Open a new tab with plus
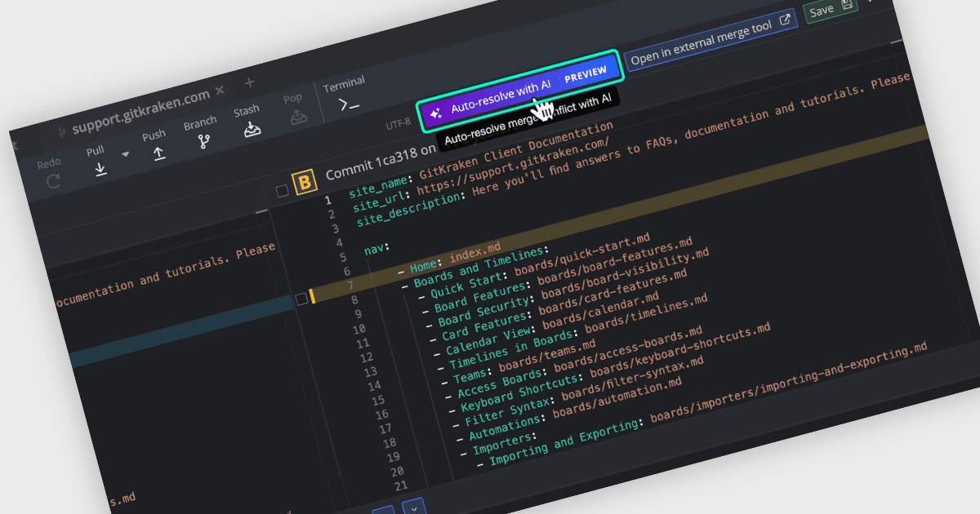The image size is (980, 514). tap(250, 82)
